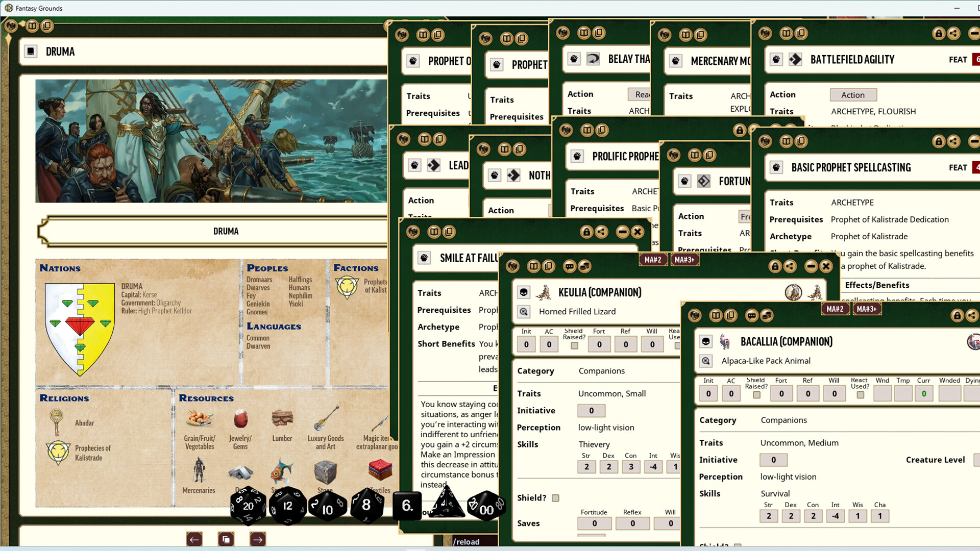Toggle React Used? checkbox on Bacallia
This screenshot has width=980, height=551.
[x=860, y=394]
